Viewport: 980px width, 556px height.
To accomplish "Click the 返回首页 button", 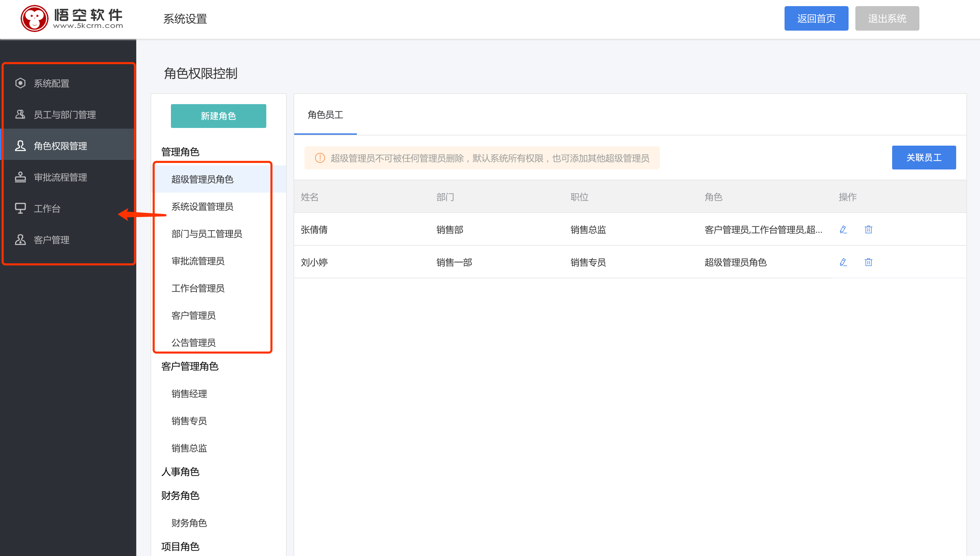I will tap(816, 18).
